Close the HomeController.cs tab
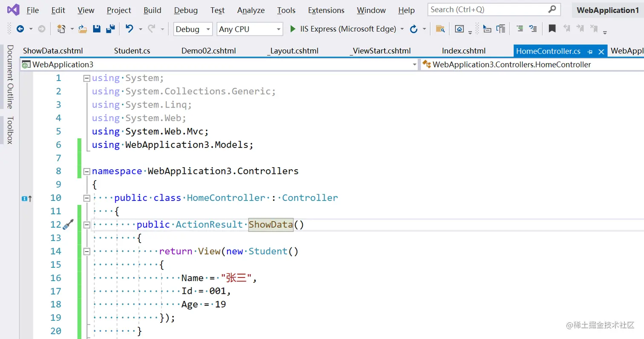 point(601,52)
